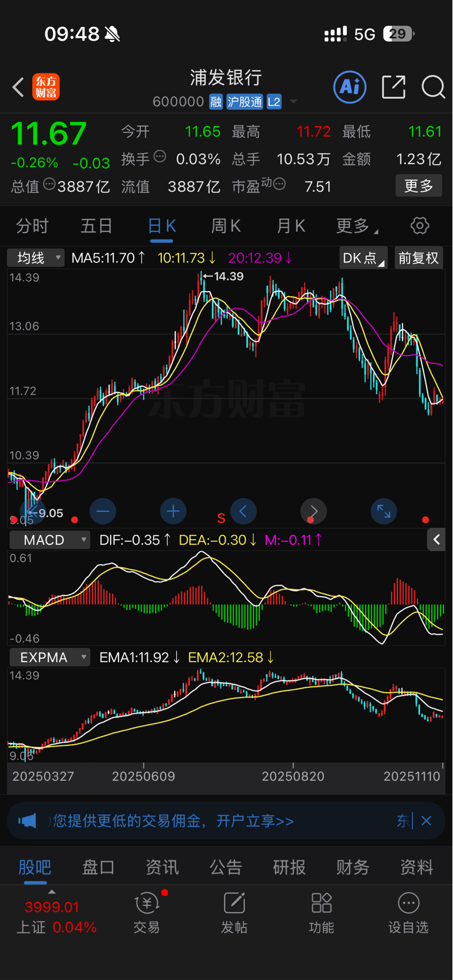This screenshot has width=453, height=980.
Task: Collapse indicator side panel arrow
Action: pyautogui.click(x=436, y=540)
